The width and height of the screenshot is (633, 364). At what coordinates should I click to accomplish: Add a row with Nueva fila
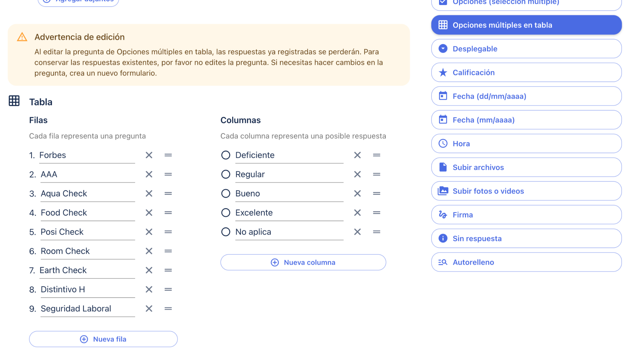click(x=103, y=339)
